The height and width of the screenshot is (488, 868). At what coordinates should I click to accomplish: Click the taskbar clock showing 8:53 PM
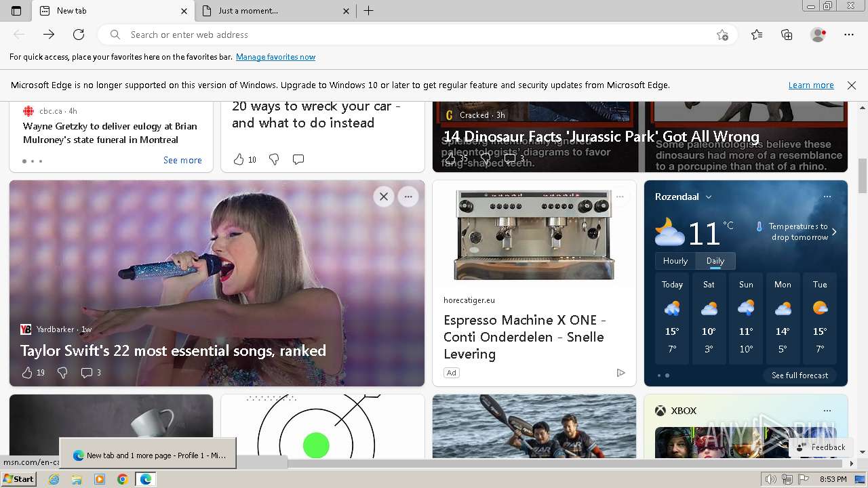[x=833, y=479]
